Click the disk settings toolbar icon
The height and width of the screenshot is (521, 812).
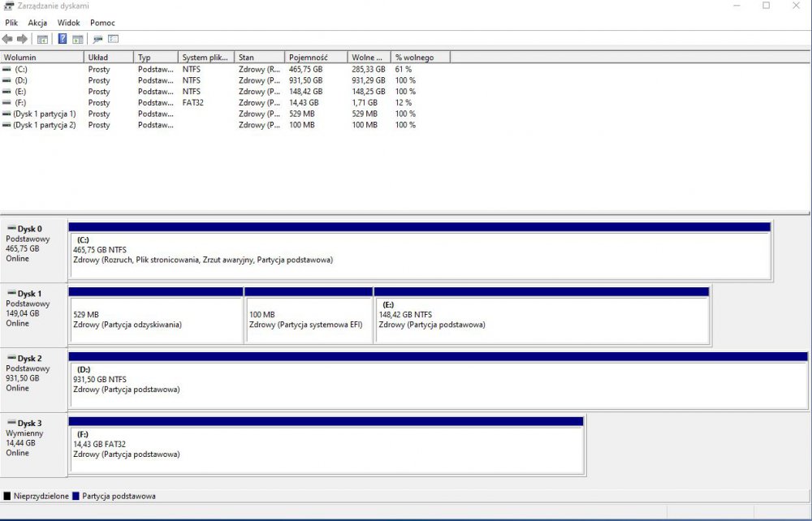point(97,39)
